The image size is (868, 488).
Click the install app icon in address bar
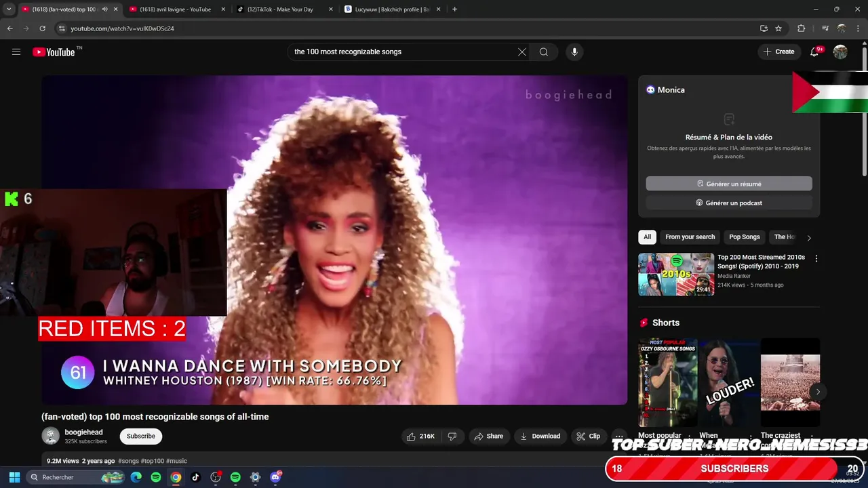tap(764, 28)
